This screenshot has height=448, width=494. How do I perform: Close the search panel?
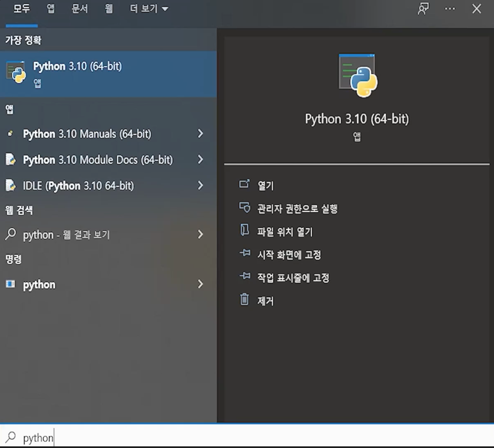click(x=477, y=9)
